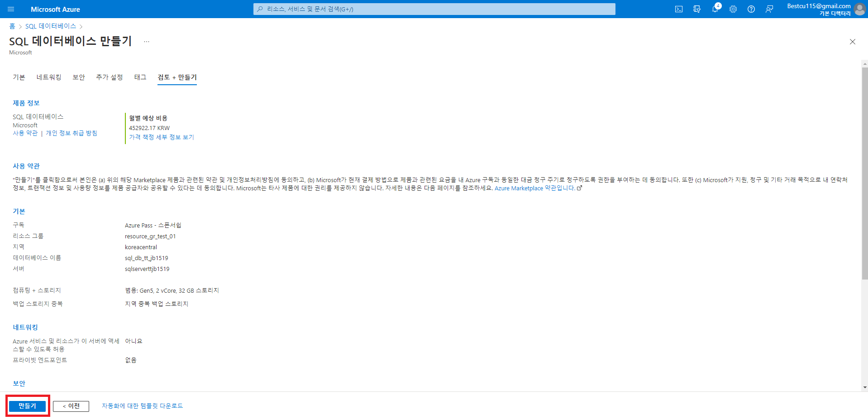Click the vertical scrollbar thumb

click(865, 173)
